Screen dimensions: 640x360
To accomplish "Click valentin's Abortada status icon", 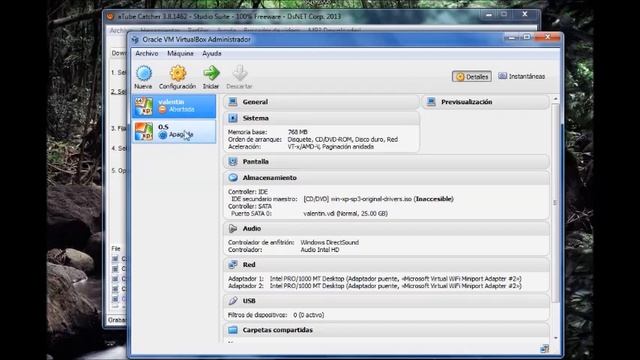I will (162, 109).
